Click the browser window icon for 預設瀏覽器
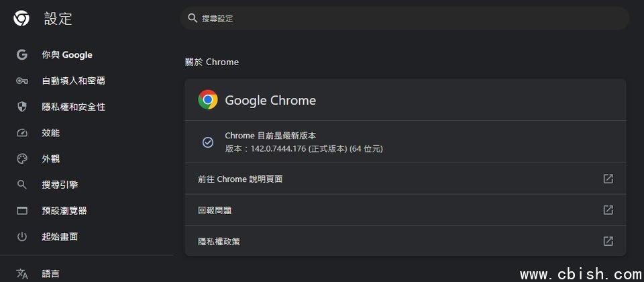This screenshot has height=282, width=644. point(22,211)
